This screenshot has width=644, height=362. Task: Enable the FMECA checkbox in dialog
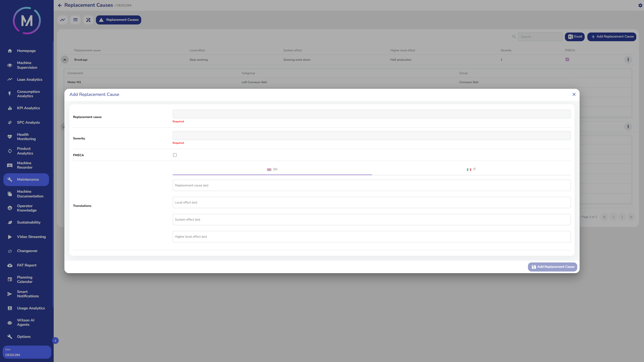(175, 155)
